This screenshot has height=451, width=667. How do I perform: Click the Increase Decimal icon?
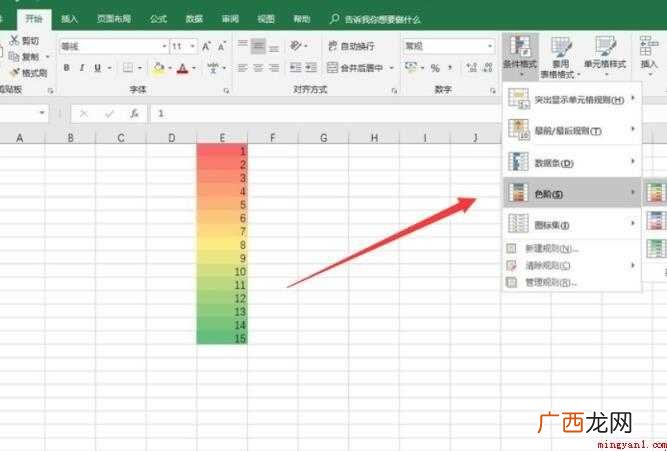pyautogui.click(x=471, y=68)
